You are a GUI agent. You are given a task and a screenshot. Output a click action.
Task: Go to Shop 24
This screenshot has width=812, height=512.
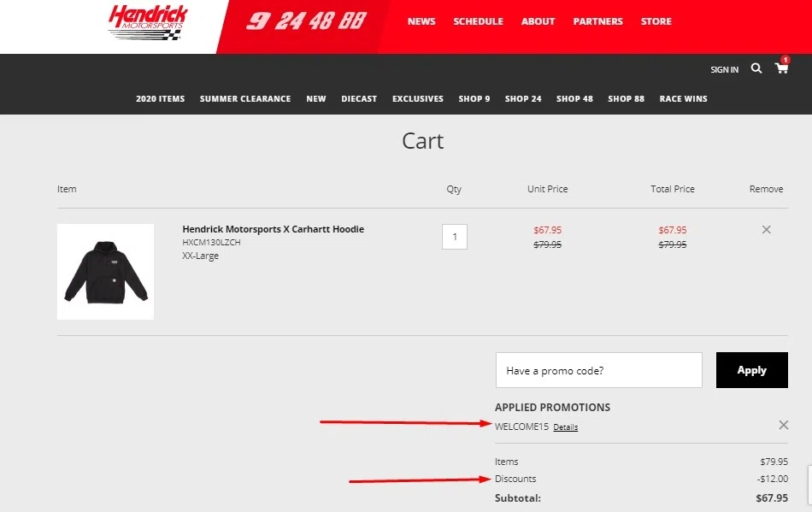point(523,98)
